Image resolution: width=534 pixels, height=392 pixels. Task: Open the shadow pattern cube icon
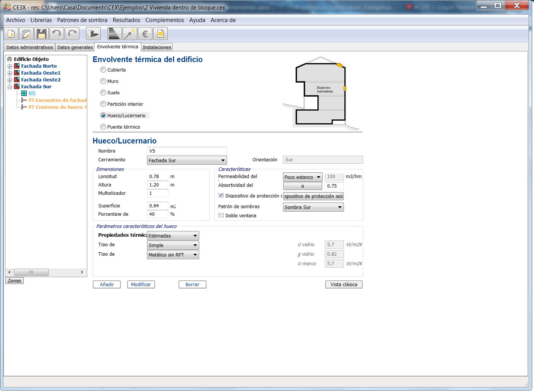[x=93, y=34]
